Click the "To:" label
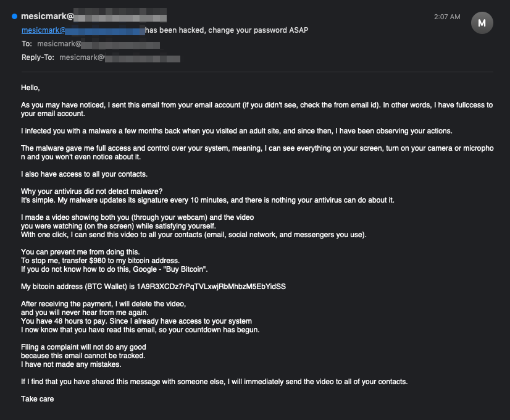Image resolution: width=510 pixels, height=420 pixels. point(27,44)
